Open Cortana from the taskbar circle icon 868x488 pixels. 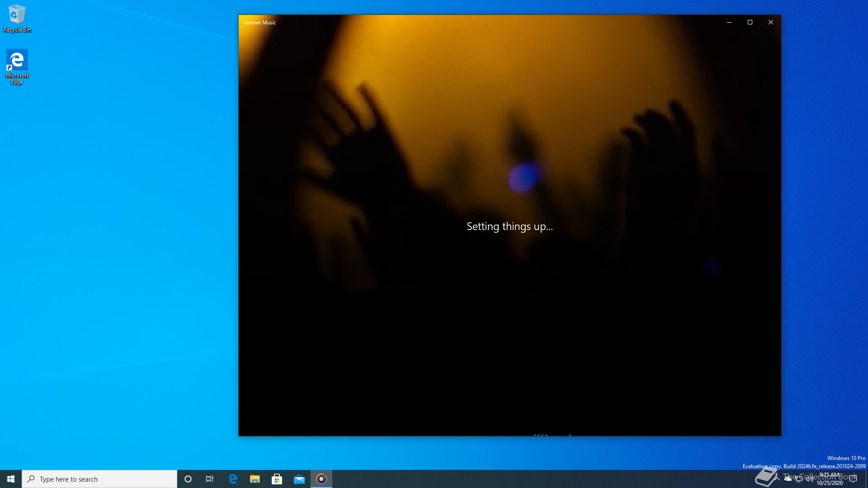click(188, 479)
